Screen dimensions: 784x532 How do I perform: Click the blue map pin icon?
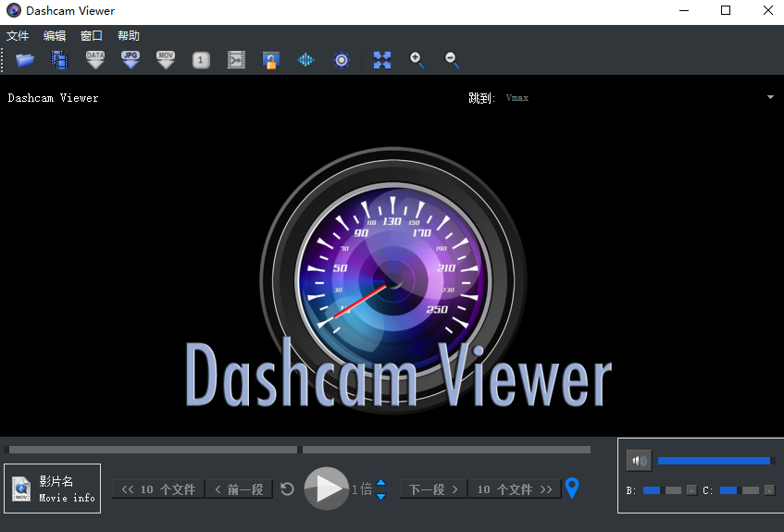572,488
